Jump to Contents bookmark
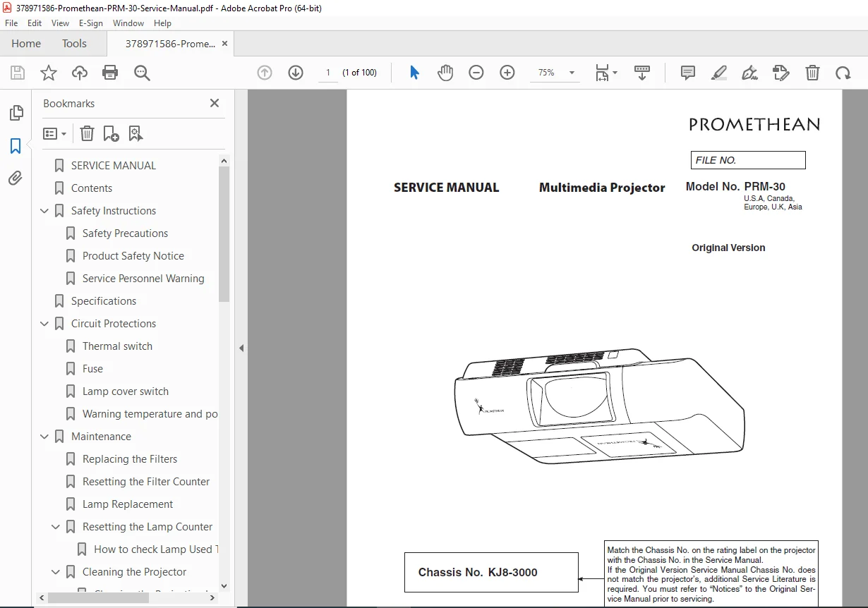 tap(92, 188)
